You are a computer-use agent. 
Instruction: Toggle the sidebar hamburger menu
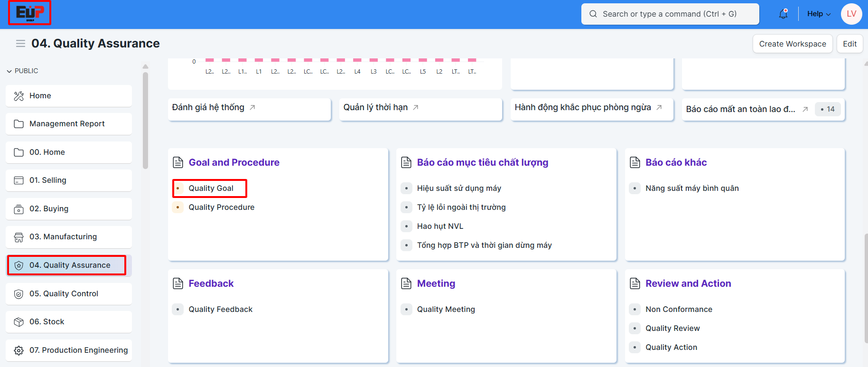pyautogui.click(x=20, y=44)
